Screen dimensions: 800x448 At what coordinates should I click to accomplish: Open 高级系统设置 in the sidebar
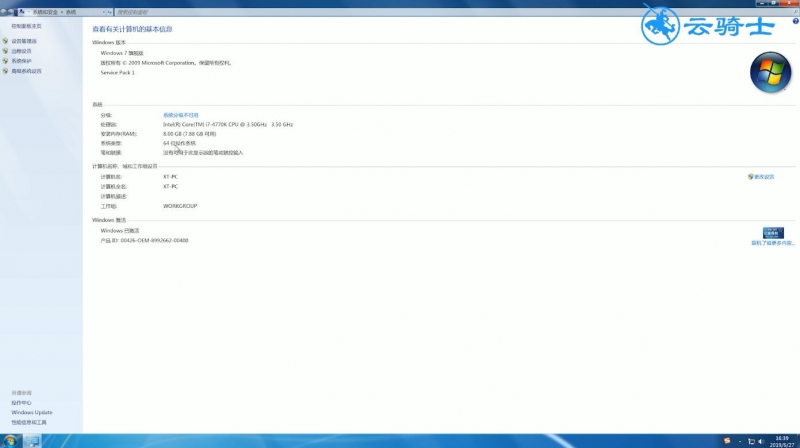[27, 71]
